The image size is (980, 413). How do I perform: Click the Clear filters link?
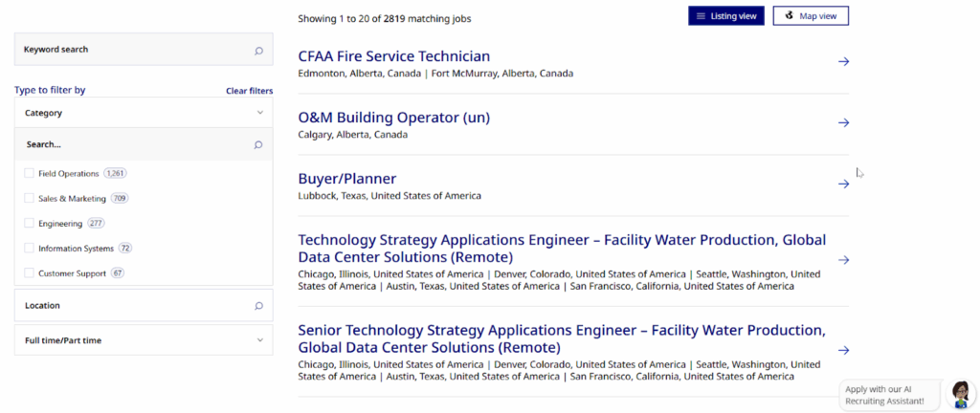point(249,91)
